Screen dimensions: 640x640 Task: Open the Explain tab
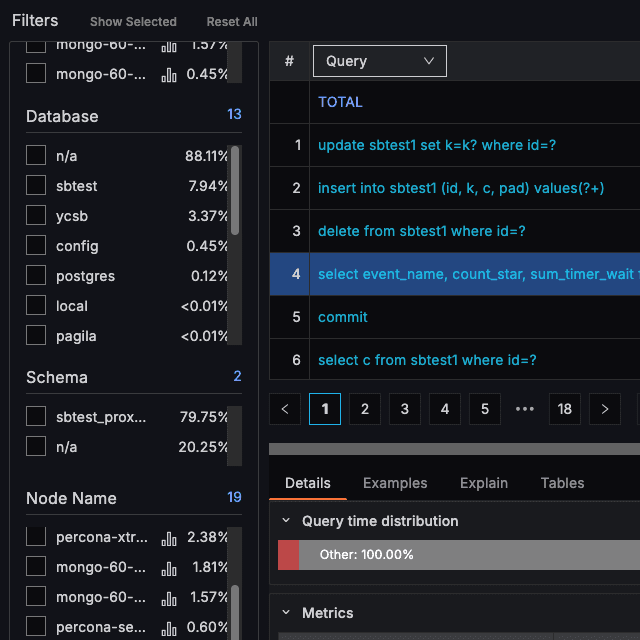coord(484,483)
